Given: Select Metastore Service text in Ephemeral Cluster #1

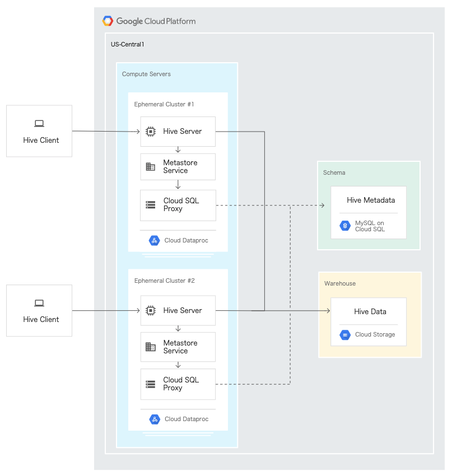Looking at the screenshot, I should [x=180, y=166].
